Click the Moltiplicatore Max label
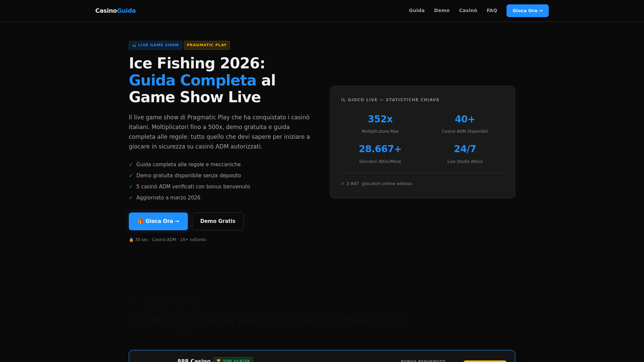The width and height of the screenshot is (644, 362). coord(380,131)
